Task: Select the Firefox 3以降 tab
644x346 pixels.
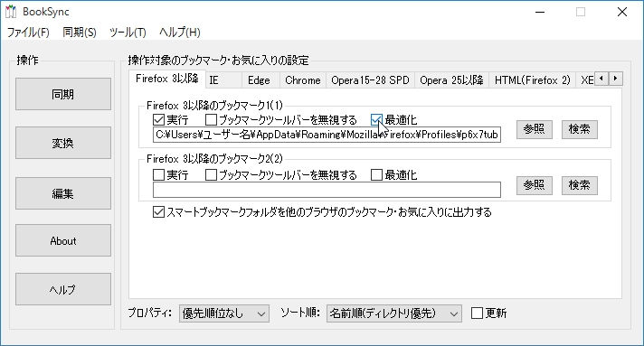Action: tap(166, 79)
